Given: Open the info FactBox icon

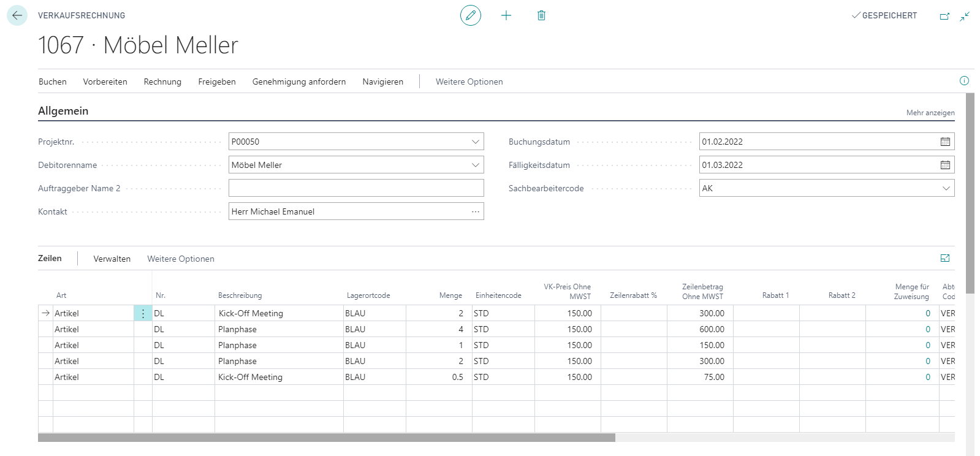Looking at the screenshot, I should click(x=964, y=80).
